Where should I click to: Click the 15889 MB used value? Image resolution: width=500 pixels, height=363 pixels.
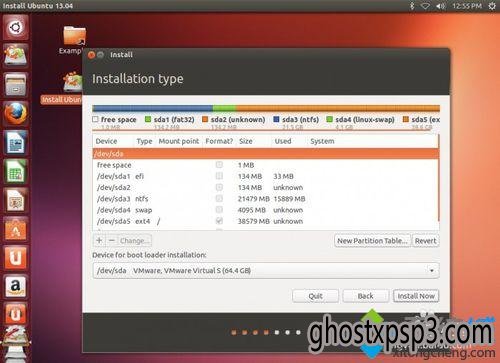pos(289,199)
